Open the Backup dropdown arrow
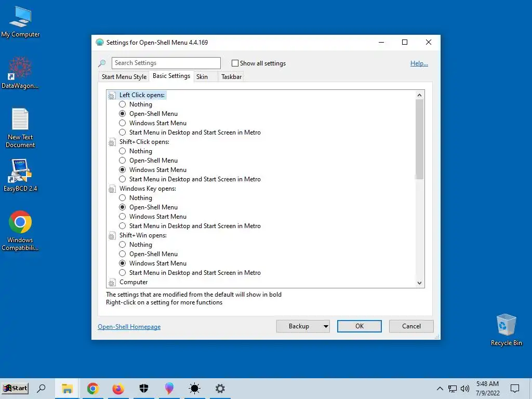 325,326
